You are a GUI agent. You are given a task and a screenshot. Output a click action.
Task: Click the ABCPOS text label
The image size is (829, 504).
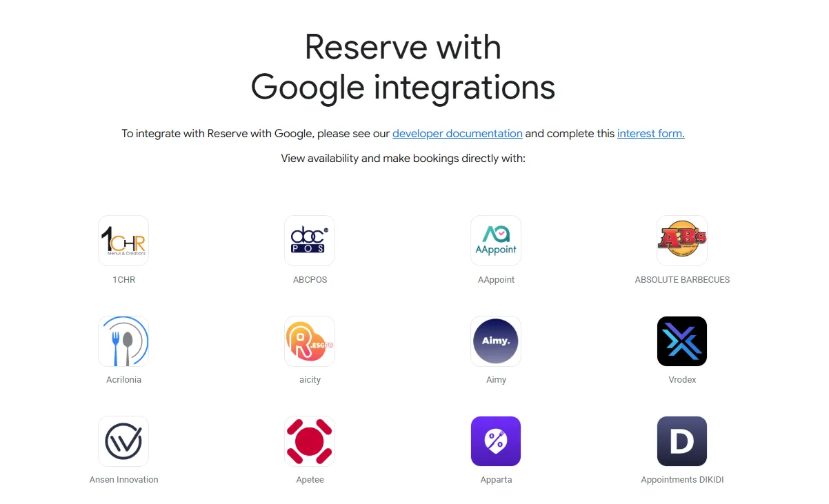point(310,280)
